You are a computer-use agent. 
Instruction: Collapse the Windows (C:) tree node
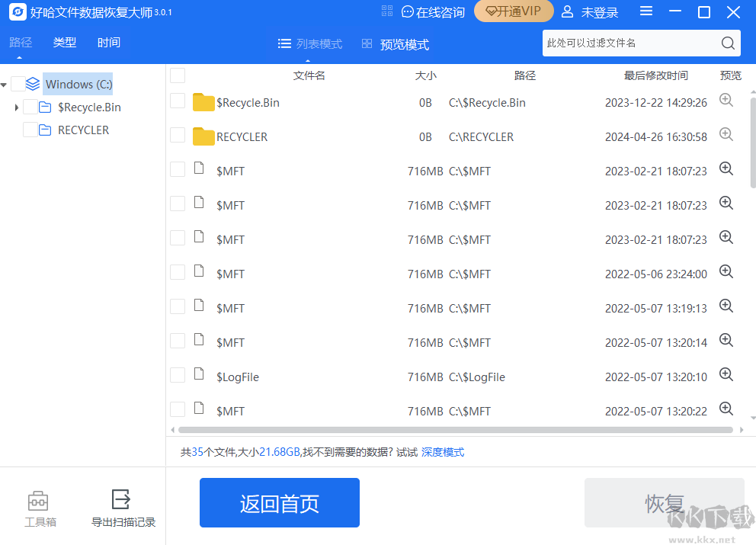pyautogui.click(x=5, y=84)
